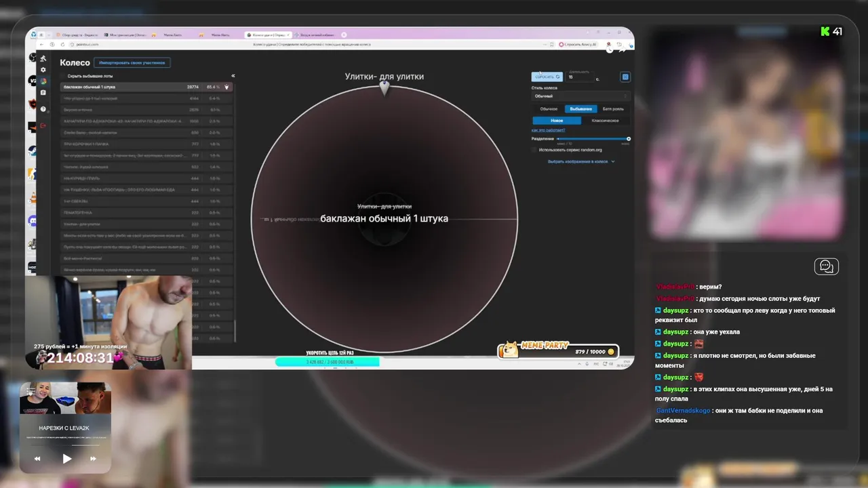The height and width of the screenshot is (488, 868).
Task: Choose the 'Новое' elimination variant
Action: (x=557, y=121)
